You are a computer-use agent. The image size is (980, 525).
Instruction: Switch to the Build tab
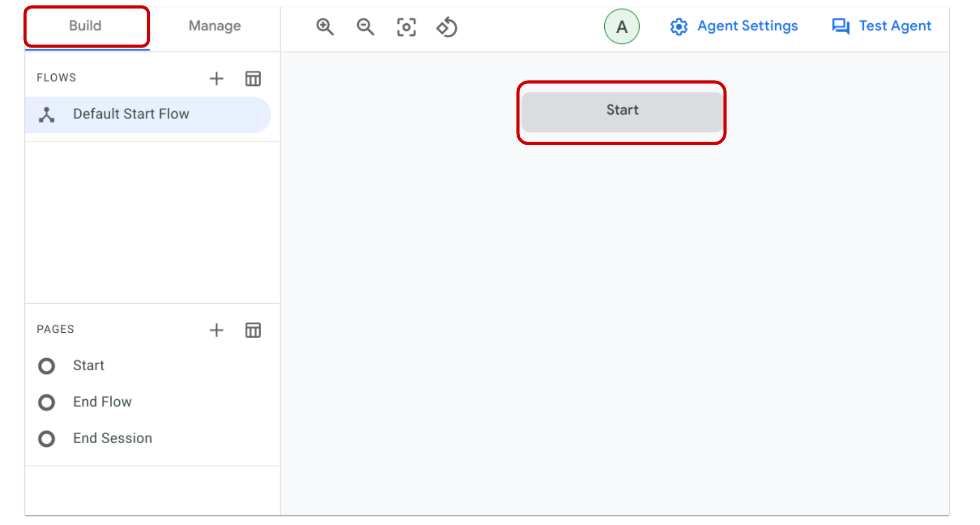[x=85, y=25]
